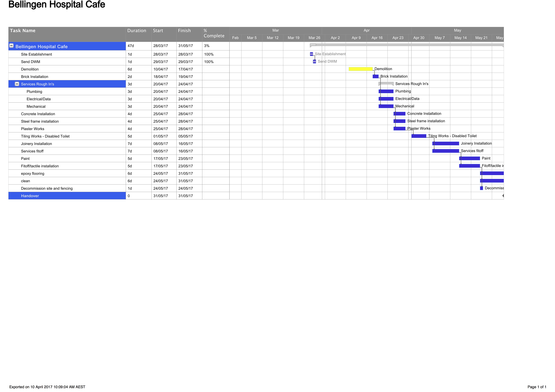Click Send DWM's 100% complete cell

tap(216, 62)
